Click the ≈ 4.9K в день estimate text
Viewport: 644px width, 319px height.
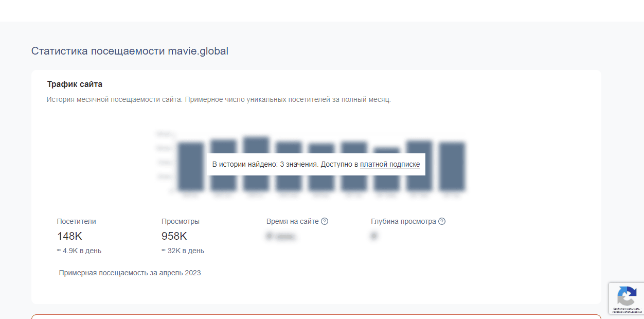click(x=79, y=251)
